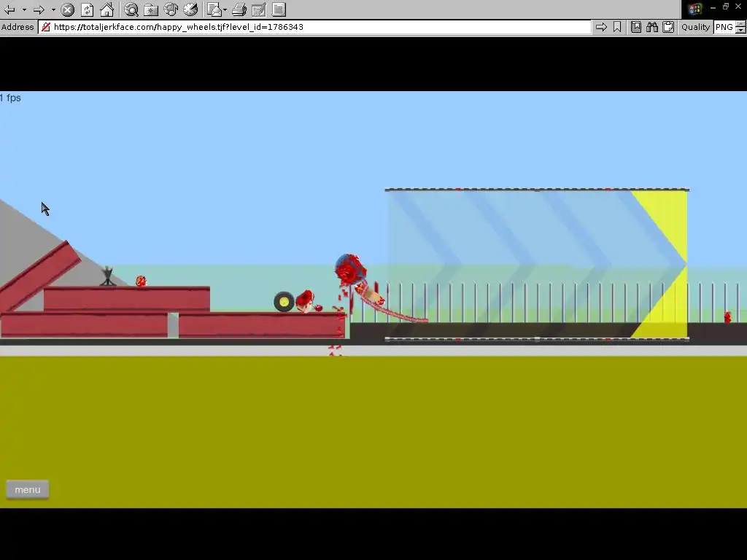Open the mail envelope icon

pos(214,9)
